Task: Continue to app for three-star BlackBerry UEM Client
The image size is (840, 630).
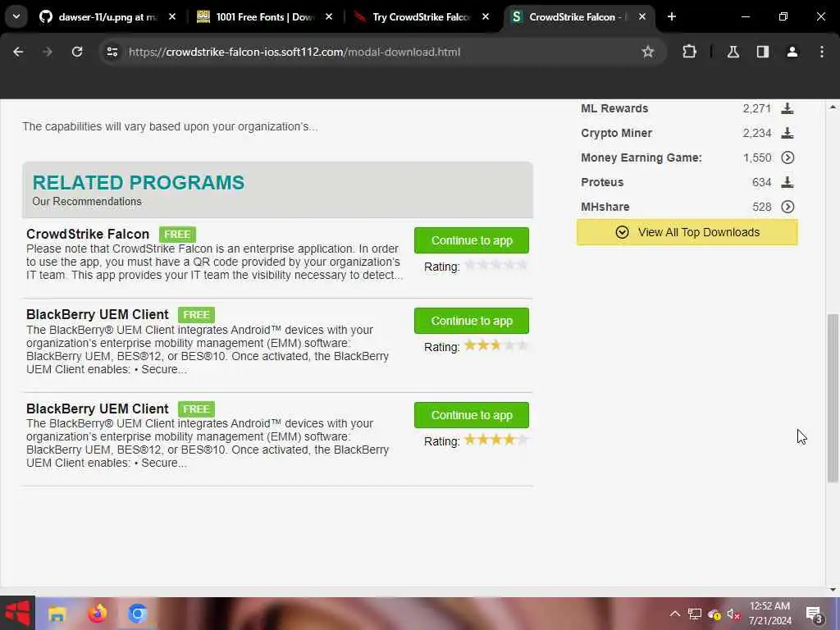Action: (x=472, y=321)
